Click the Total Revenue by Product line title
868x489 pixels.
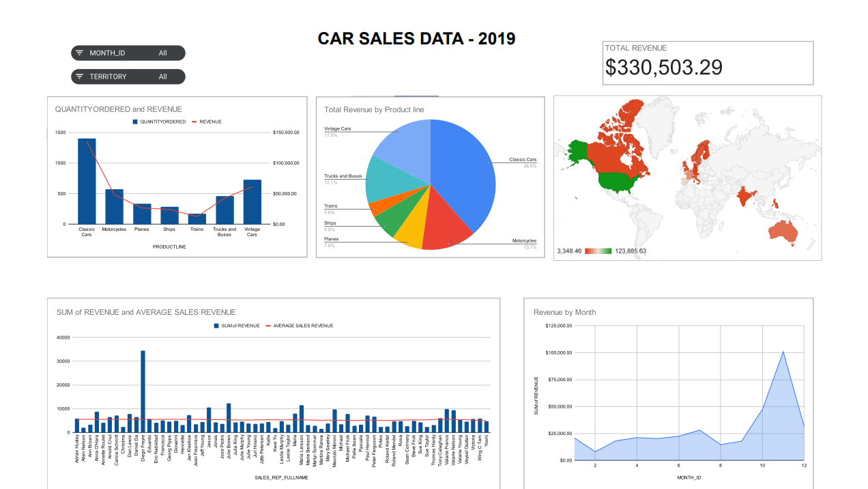click(x=374, y=109)
